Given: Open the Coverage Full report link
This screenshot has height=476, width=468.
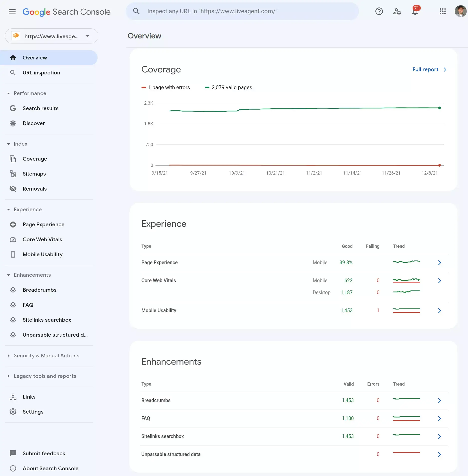Looking at the screenshot, I should 425,69.
